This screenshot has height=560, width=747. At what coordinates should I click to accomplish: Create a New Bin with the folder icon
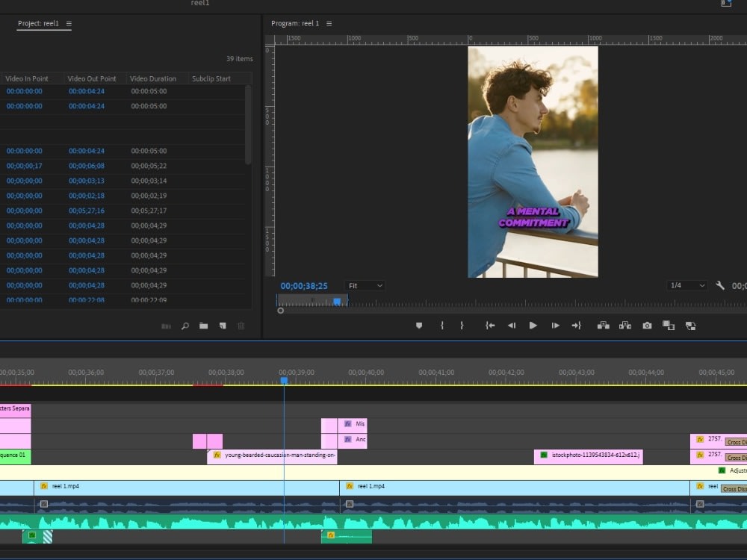click(203, 326)
